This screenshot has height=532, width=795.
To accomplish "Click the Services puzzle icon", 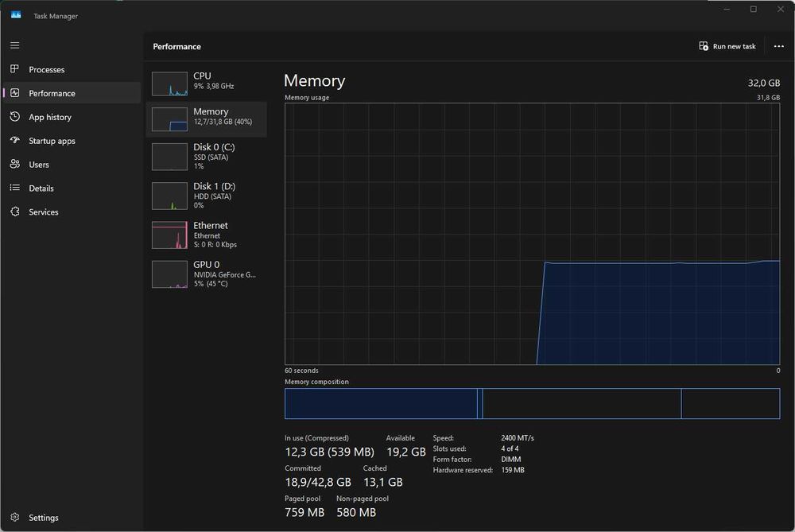I will [14, 212].
